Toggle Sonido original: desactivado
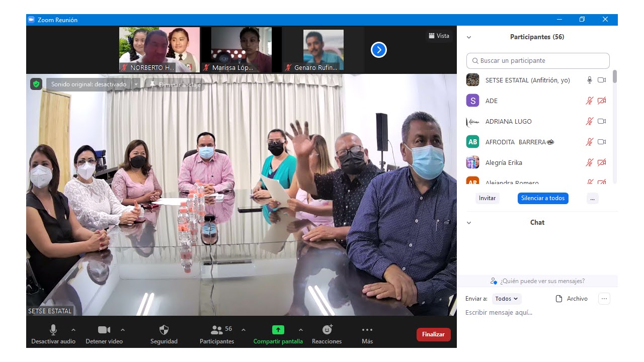Viewport: 644px width, 362px height. [89, 84]
